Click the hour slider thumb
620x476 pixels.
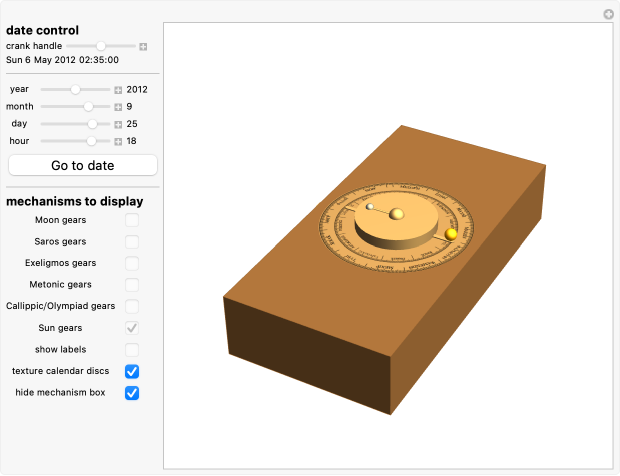91,141
